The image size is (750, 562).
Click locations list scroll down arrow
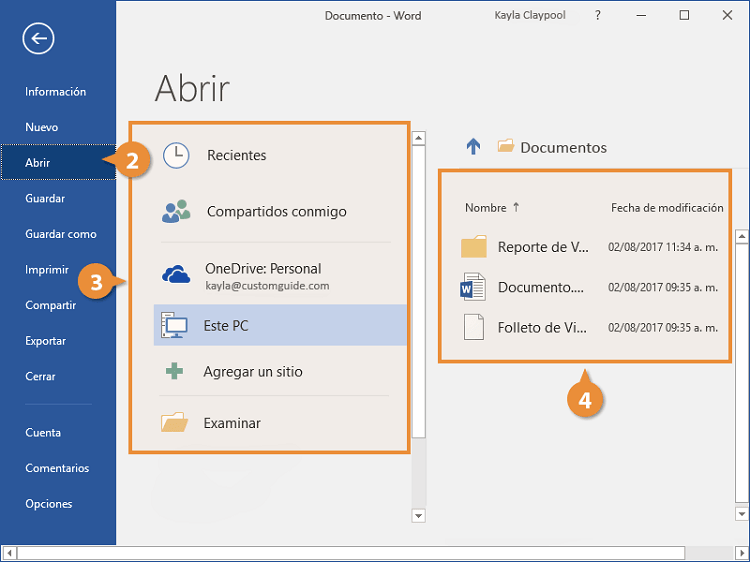tap(419, 516)
